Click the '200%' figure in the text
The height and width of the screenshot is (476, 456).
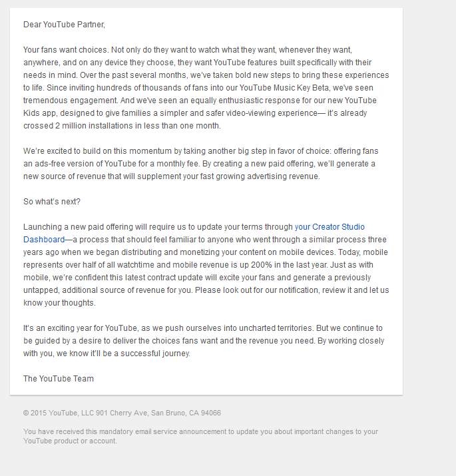(x=262, y=265)
